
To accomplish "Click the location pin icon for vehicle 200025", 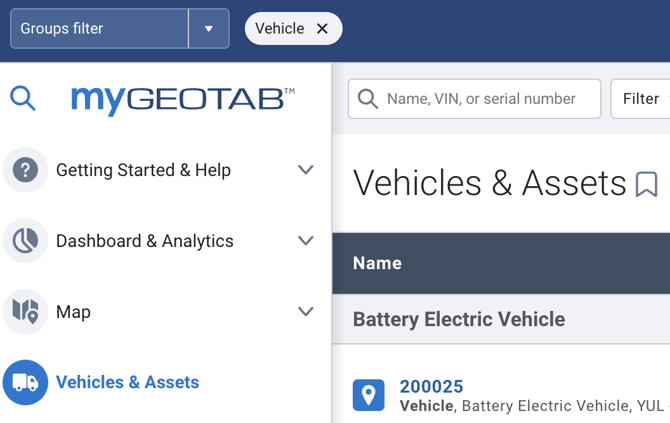I will (368, 395).
